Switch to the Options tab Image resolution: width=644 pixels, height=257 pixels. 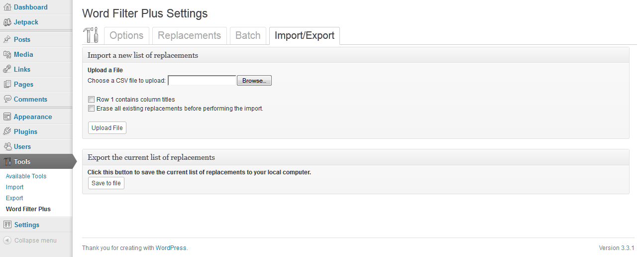(126, 36)
